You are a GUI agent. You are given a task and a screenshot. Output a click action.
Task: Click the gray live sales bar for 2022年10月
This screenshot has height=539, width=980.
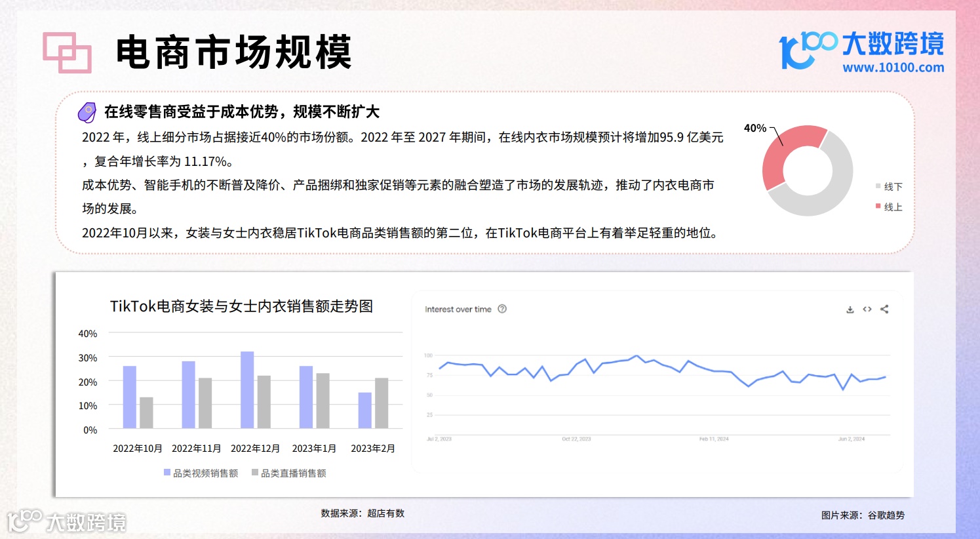click(146, 413)
